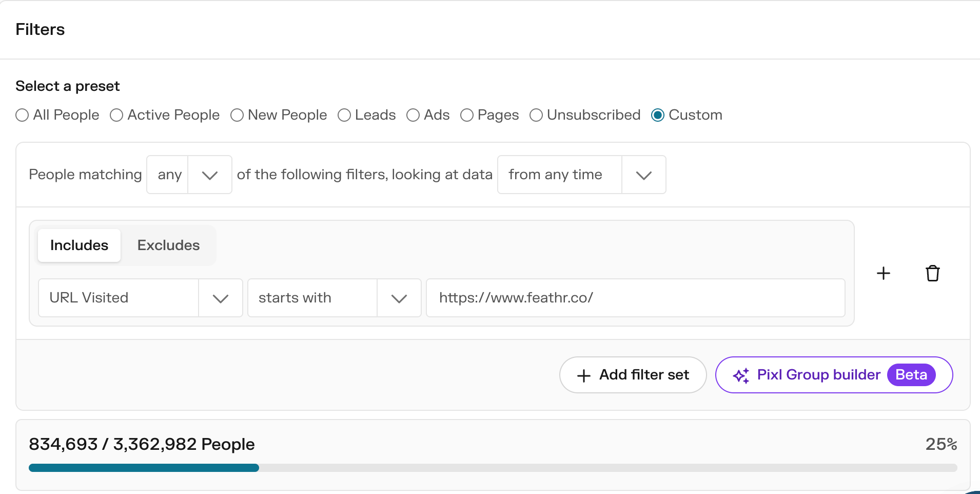Image resolution: width=980 pixels, height=494 pixels.
Task: Open the Pixl Group builder
Action: pyautogui.click(x=834, y=375)
